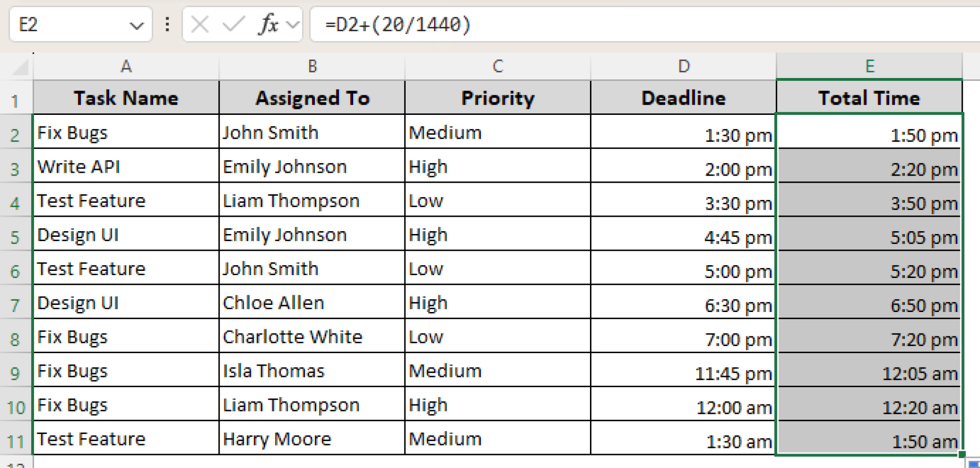Viewport: 980px width, 468px height.
Task: Click the vertical dots separator next to Name Box
Action: (167, 24)
